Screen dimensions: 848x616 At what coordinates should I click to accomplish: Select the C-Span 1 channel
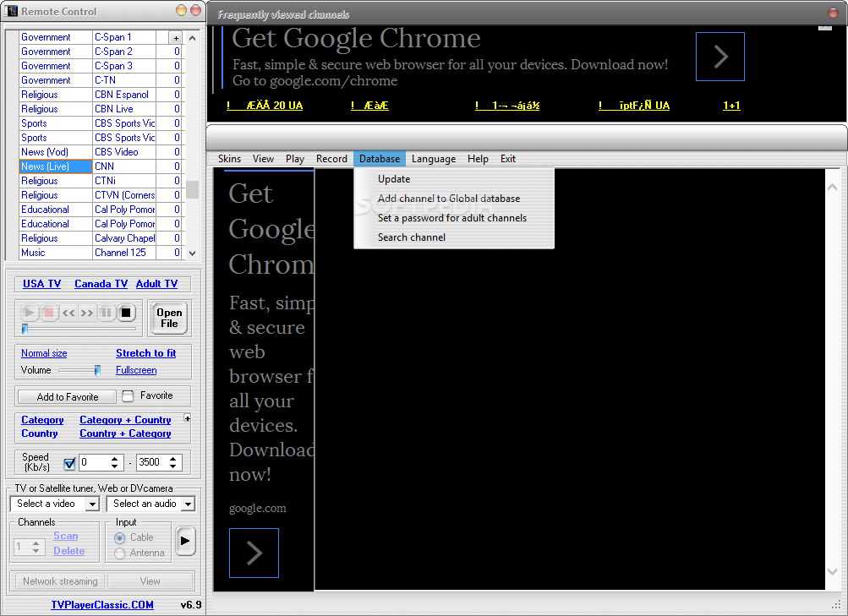[125, 37]
